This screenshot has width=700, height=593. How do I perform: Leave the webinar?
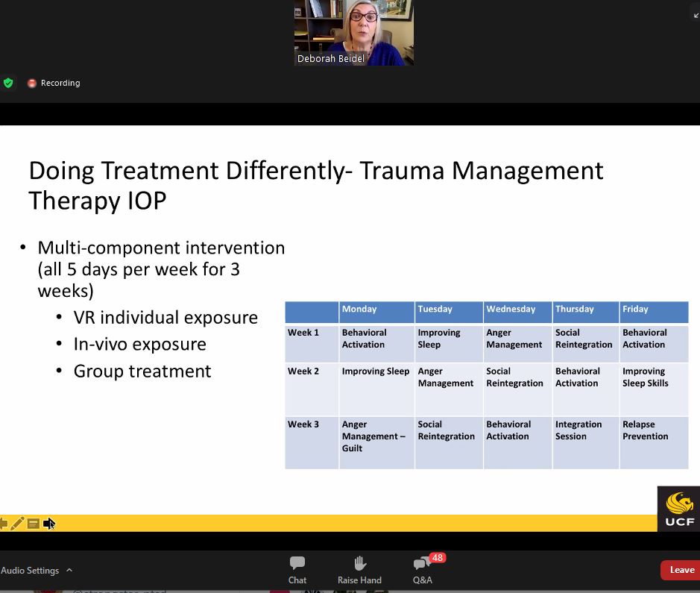(681, 570)
